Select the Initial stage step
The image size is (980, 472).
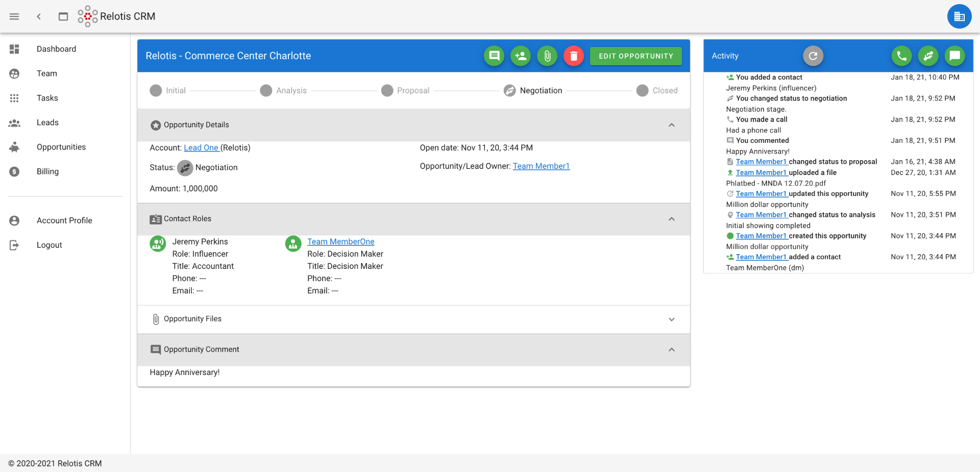(x=168, y=90)
